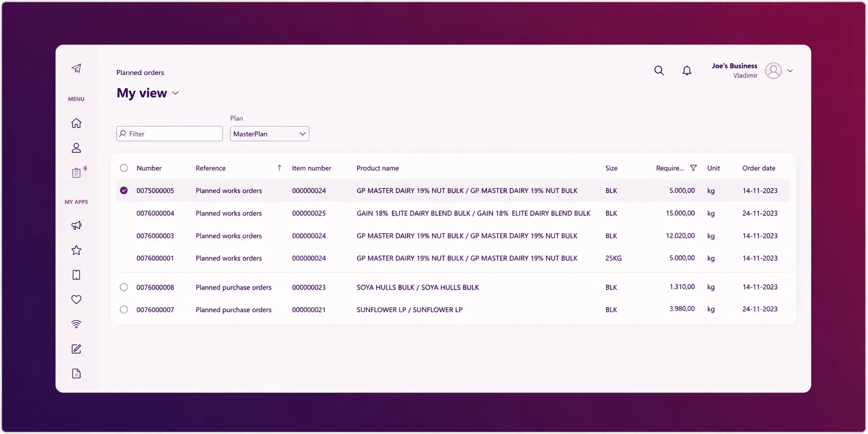Click quantity 3.980,00 cell
The width and height of the screenshot is (868, 434).
tap(682, 309)
